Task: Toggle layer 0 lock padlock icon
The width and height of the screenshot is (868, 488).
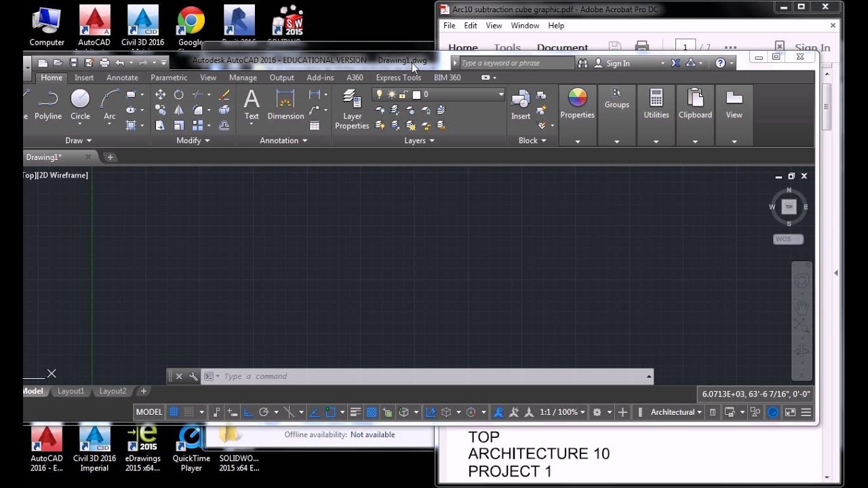Action: [403, 95]
